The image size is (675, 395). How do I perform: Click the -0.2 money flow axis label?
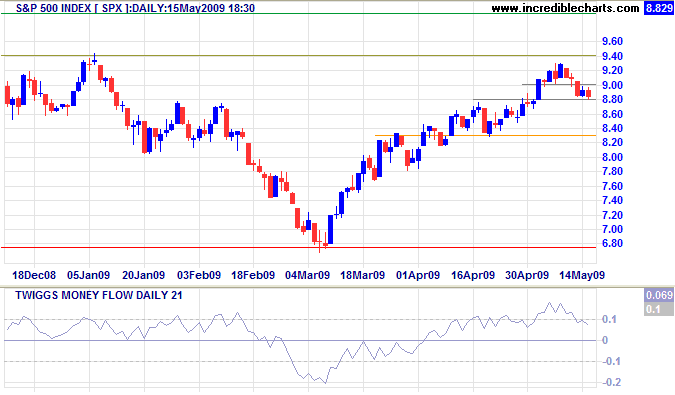coord(610,382)
